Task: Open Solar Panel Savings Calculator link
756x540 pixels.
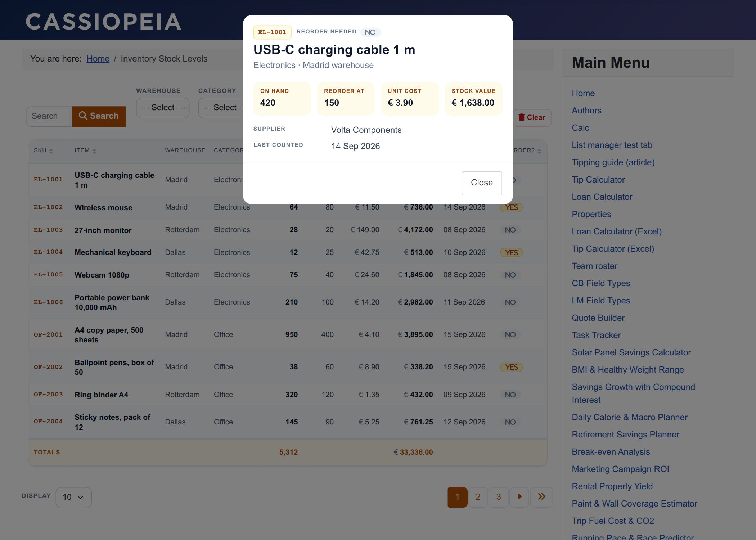Action: [631, 352]
